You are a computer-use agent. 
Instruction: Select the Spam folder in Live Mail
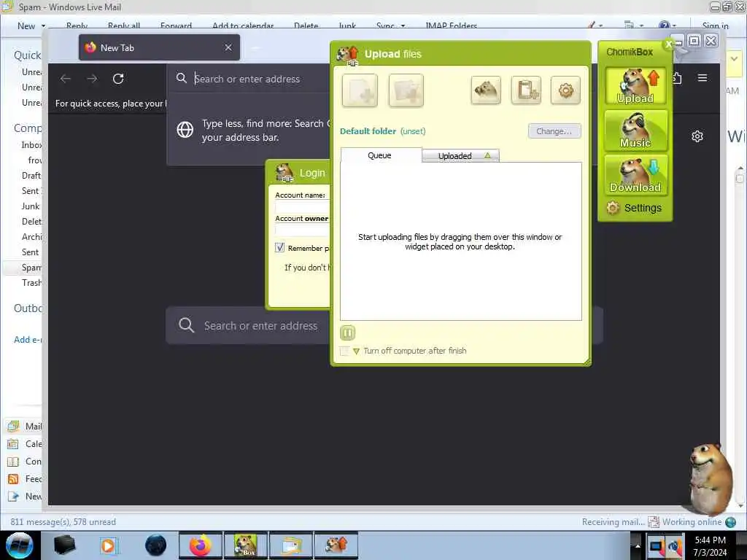click(x=31, y=268)
